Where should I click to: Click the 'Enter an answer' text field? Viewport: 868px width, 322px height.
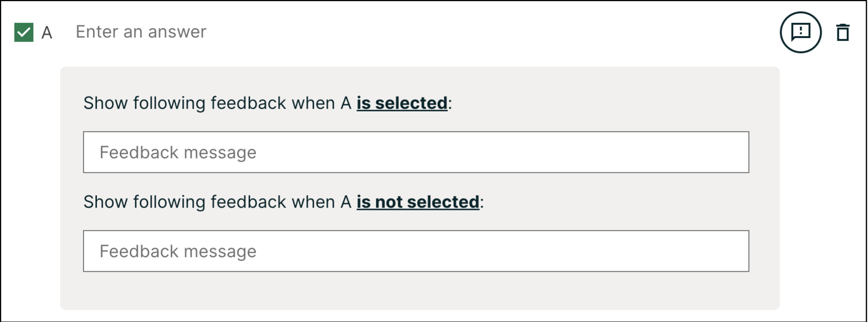[x=141, y=32]
